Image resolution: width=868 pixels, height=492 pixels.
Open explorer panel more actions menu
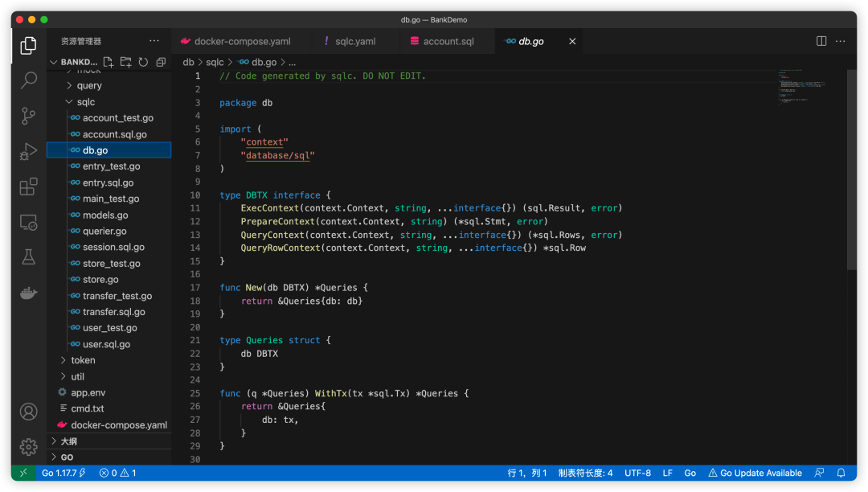(x=154, y=41)
